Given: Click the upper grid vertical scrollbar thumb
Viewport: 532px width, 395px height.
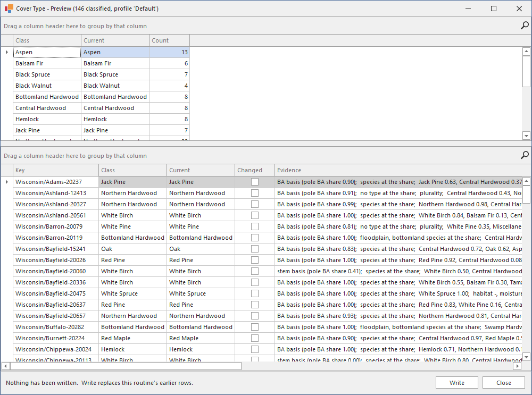Looking at the screenshot, I should pyautogui.click(x=526, y=72).
